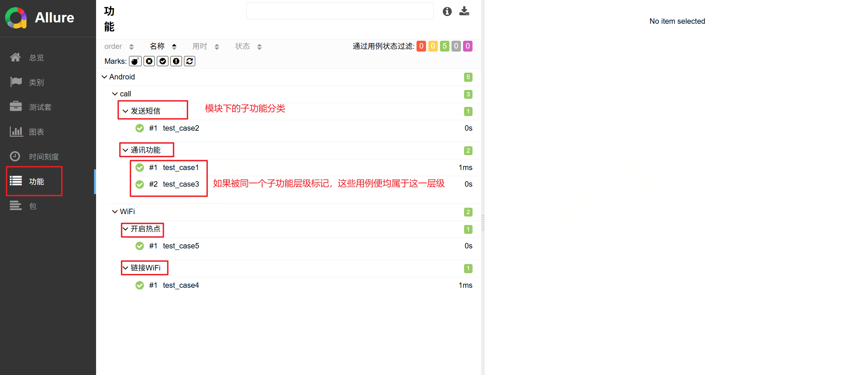
Task: Focus the search input field
Action: tap(340, 11)
